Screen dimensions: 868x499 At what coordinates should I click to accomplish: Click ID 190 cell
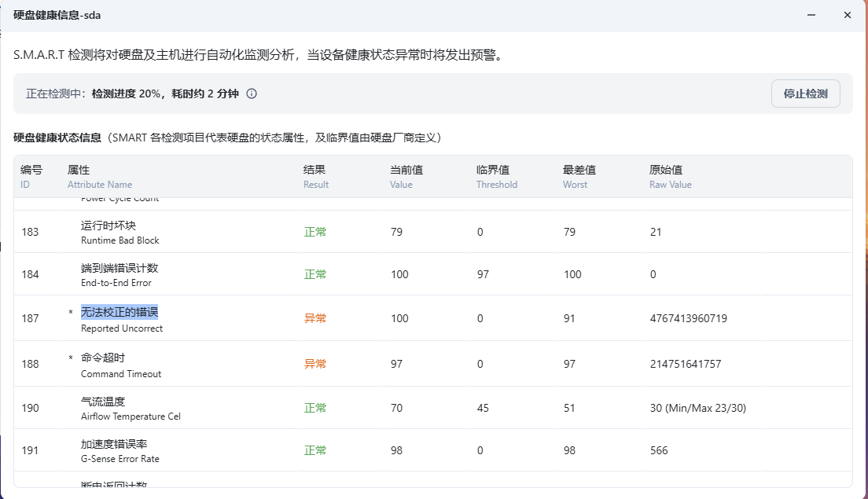click(30, 408)
